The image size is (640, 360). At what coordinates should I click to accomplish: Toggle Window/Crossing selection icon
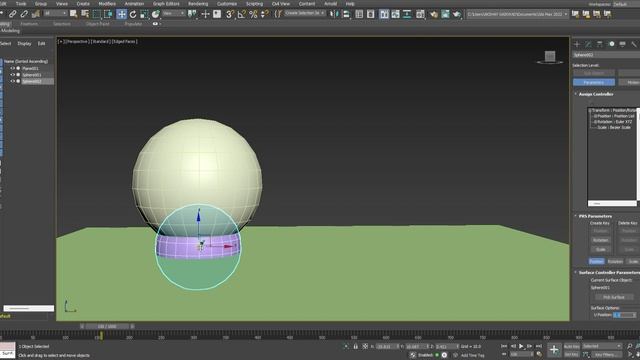coord(108,14)
